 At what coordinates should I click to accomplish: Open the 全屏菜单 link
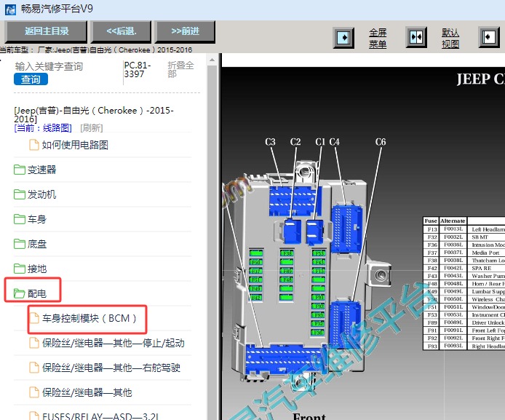(378, 39)
